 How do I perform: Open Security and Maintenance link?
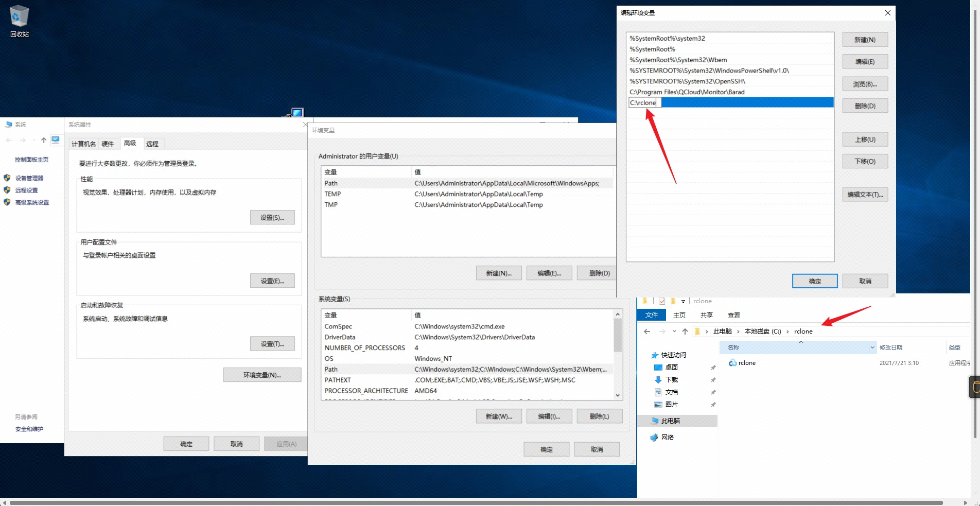(29, 429)
